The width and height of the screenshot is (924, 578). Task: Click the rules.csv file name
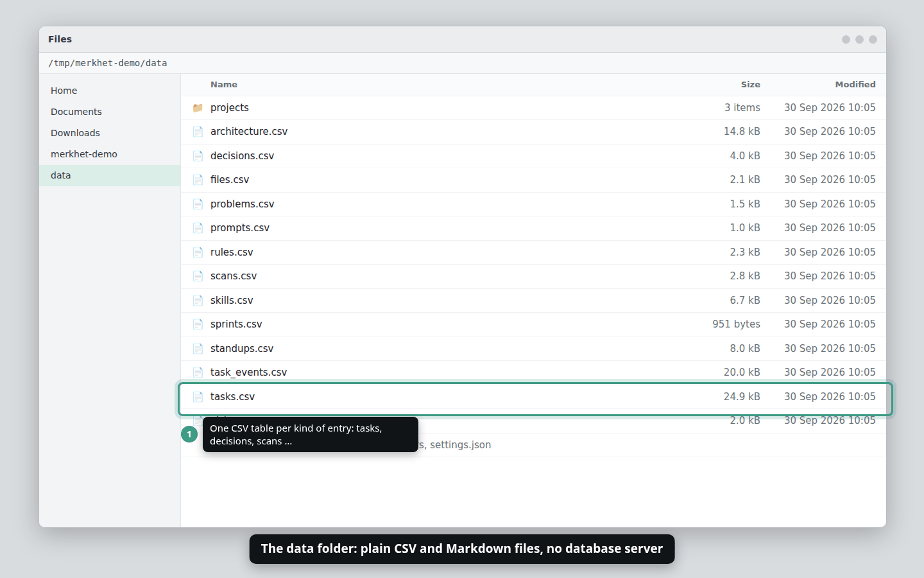[232, 252]
